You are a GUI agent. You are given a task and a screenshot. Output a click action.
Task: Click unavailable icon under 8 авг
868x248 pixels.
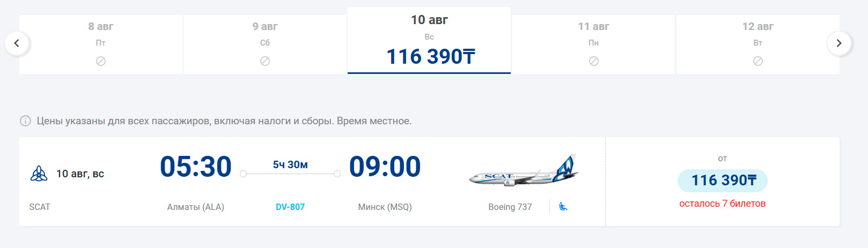click(x=100, y=61)
